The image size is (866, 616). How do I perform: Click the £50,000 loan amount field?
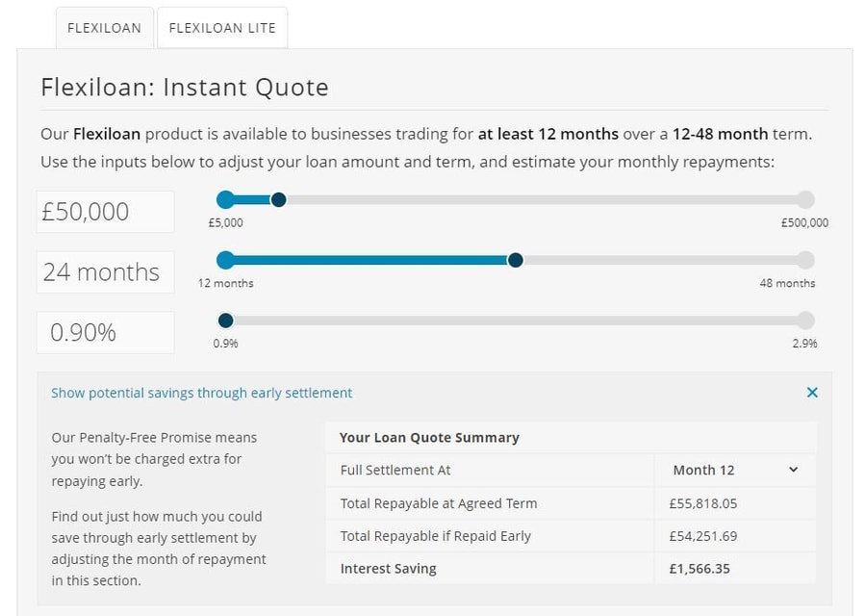coord(105,212)
